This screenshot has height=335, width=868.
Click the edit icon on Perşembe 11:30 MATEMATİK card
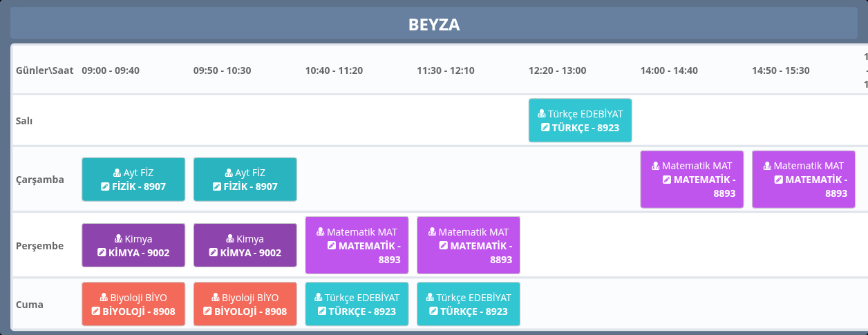click(x=444, y=246)
